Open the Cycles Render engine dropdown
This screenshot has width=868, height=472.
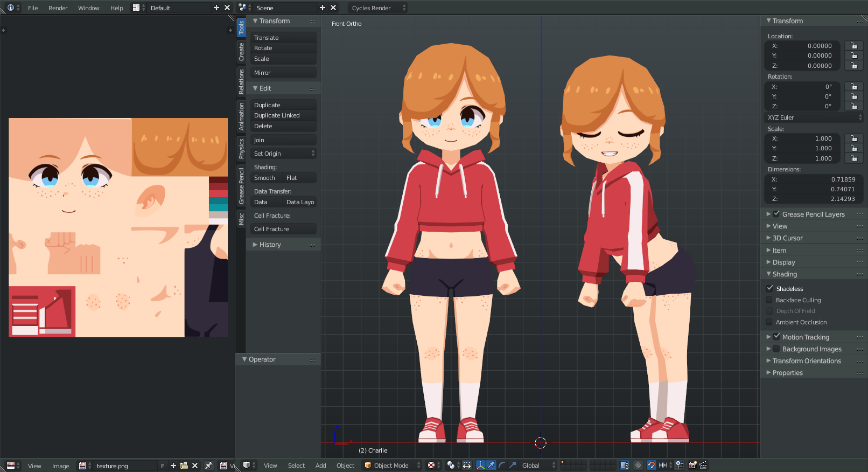pos(377,8)
